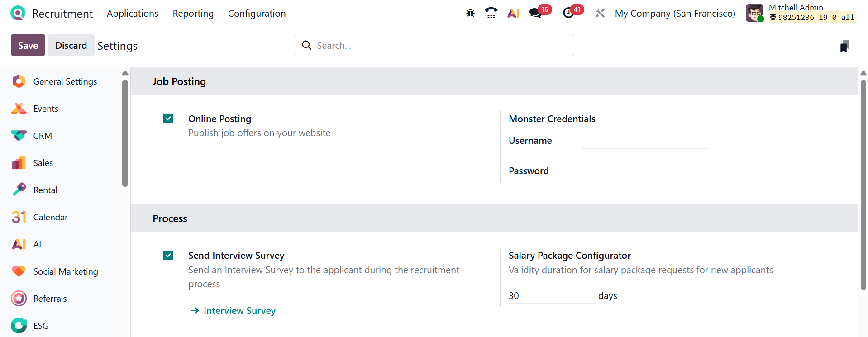Click the debug bug icon
The image size is (868, 337).
pyautogui.click(x=471, y=13)
